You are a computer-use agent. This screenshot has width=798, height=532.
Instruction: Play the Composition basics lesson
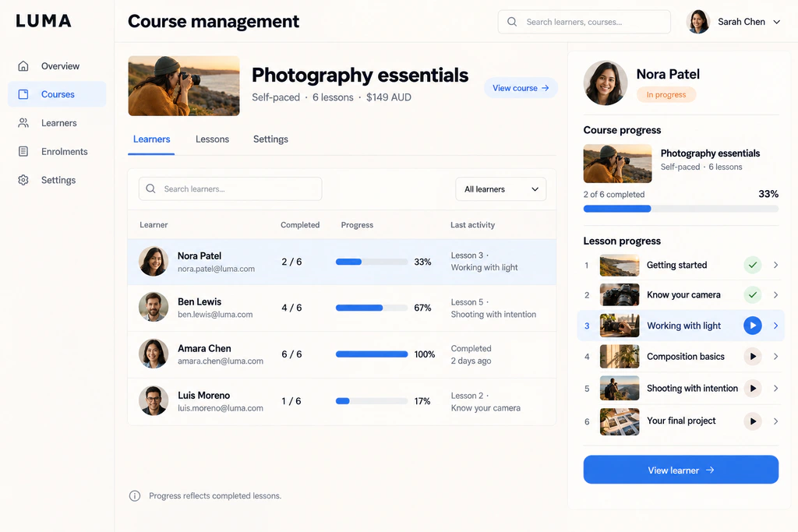click(x=752, y=357)
